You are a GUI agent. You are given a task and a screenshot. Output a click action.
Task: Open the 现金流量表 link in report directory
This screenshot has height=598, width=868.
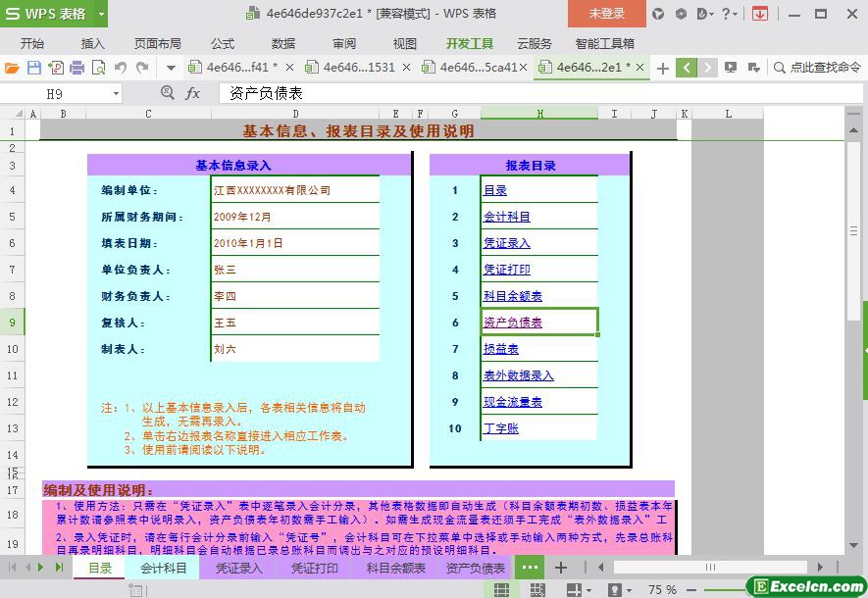[x=512, y=402]
